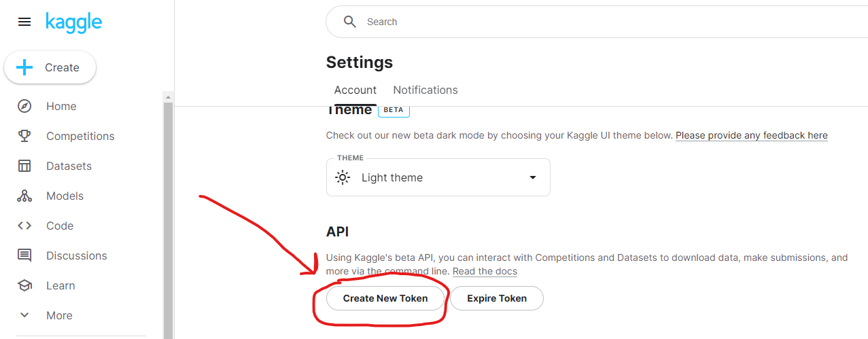The width and height of the screenshot is (868, 339).
Task: Click the magnifying glass search icon
Action: tap(350, 22)
